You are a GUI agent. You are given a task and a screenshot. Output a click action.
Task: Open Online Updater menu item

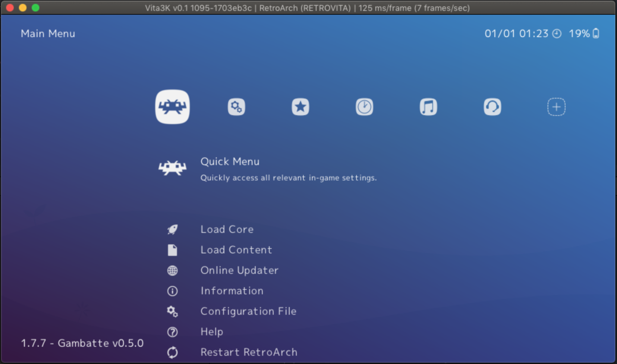point(239,270)
